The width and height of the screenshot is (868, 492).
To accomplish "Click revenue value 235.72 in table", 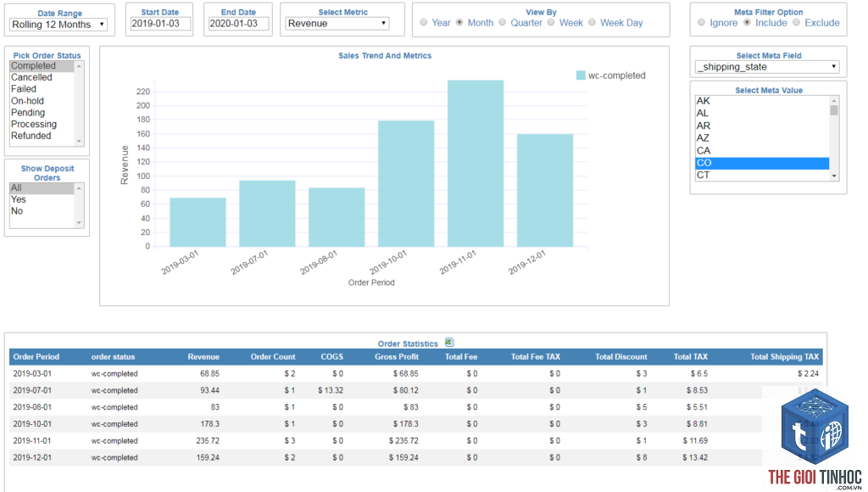I will (x=208, y=440).
